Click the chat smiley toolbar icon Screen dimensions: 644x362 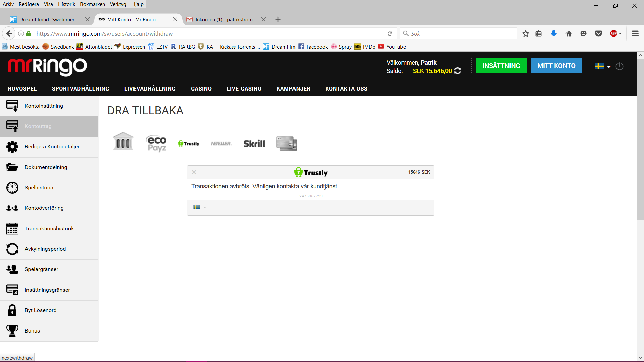tap(584, 33)
